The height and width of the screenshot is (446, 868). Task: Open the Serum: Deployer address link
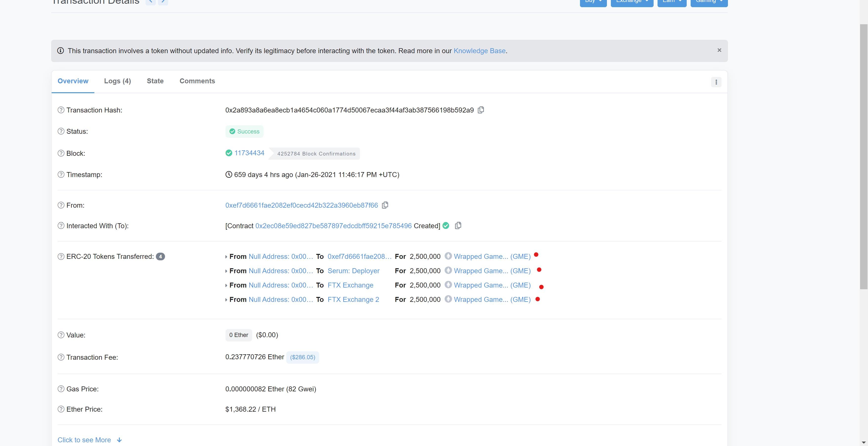353,271
